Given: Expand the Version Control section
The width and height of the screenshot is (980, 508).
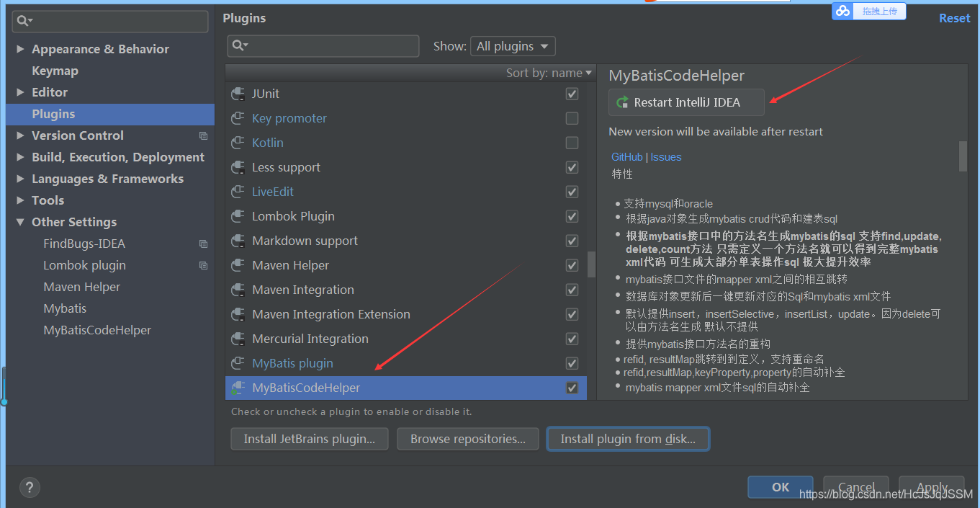Looking at the screenshot, I should [x=20, y=136].
